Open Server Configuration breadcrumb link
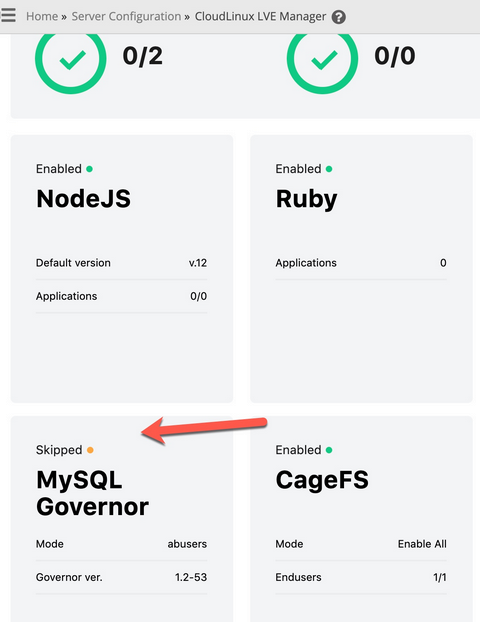 tap(126, 17)
